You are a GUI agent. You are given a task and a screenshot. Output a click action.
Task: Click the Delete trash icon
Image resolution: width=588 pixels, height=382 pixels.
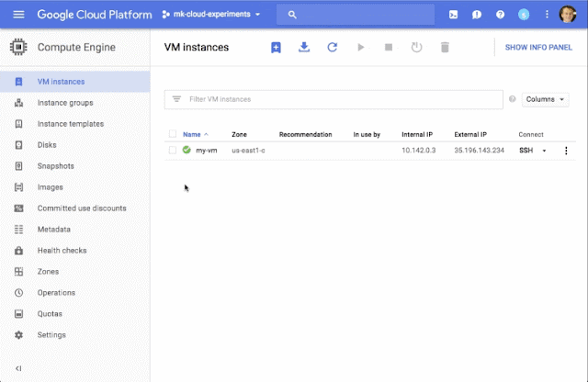[445, 47]
